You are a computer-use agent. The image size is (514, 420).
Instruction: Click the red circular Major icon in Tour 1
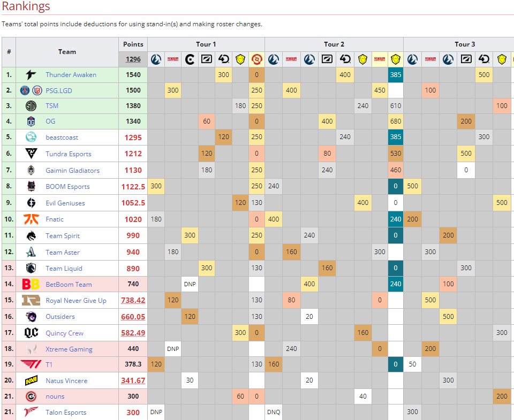[256, 59]
